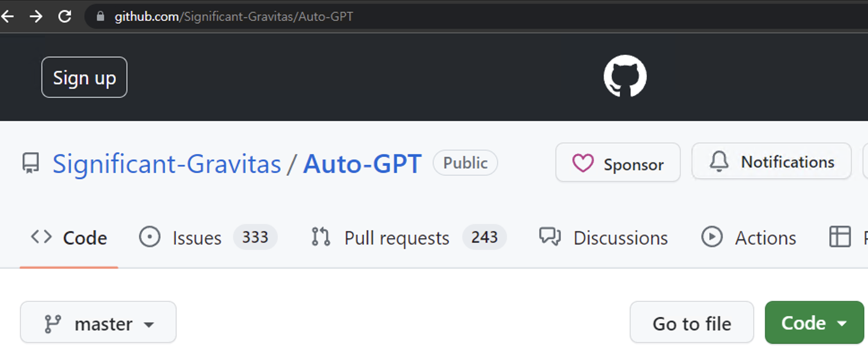Expand the green Code dropdown
This screenshot has width=868, height=360.
[x=814, y=322]
